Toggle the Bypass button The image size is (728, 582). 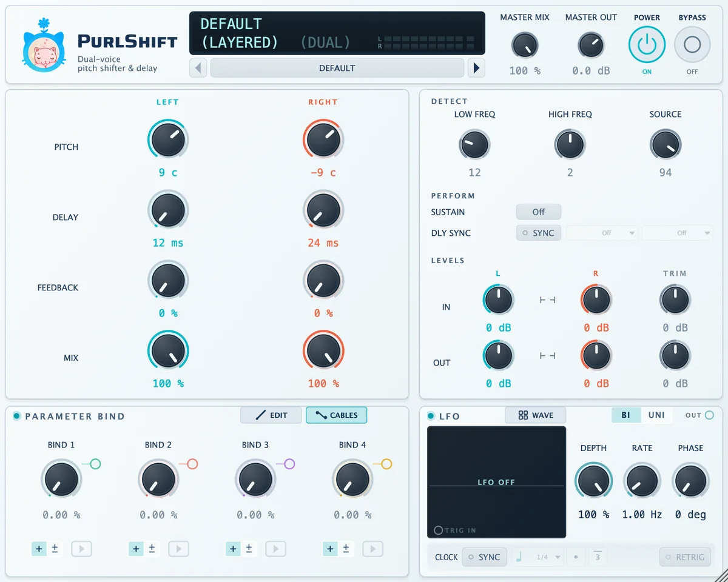(692, 45)
